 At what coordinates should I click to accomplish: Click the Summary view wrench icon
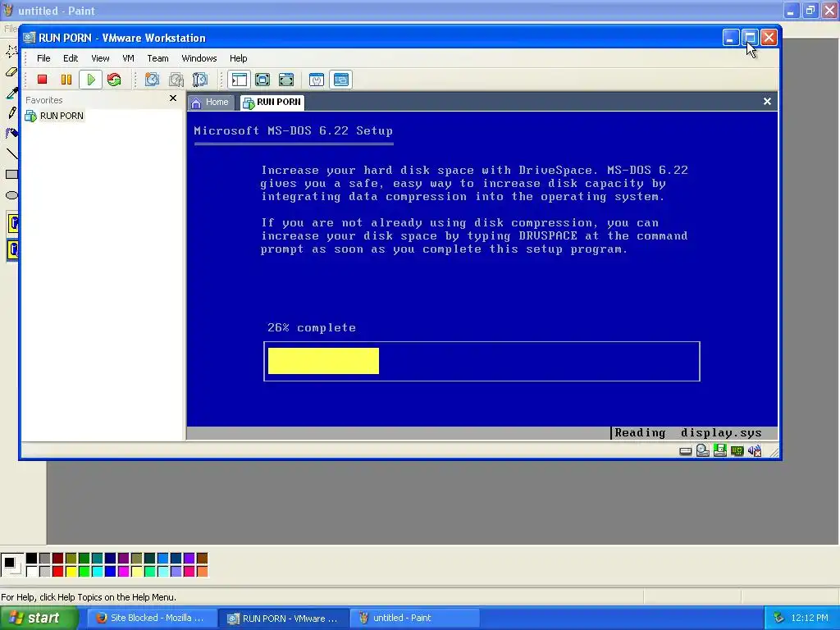pos(317,80)
